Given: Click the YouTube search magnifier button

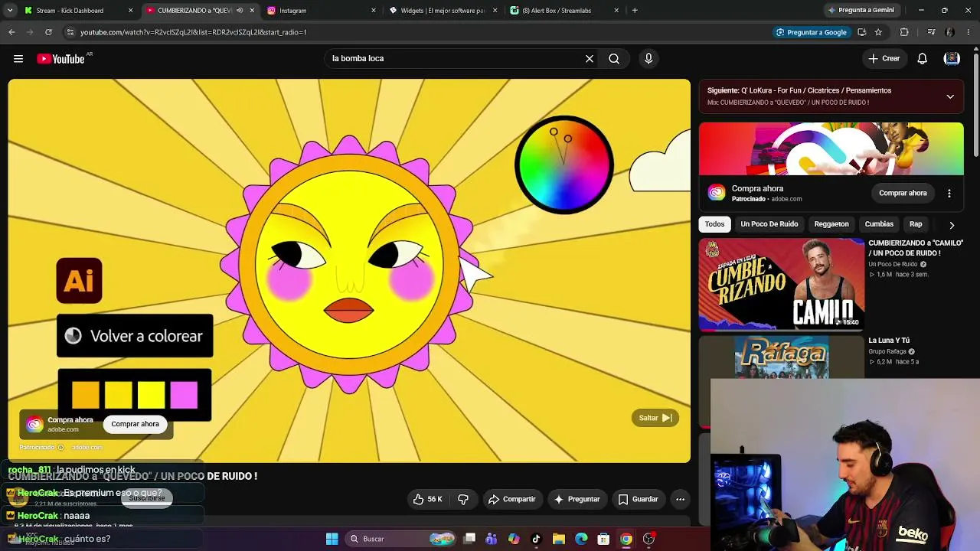Looking at the screenshot, I should click(x=614, y=59).
